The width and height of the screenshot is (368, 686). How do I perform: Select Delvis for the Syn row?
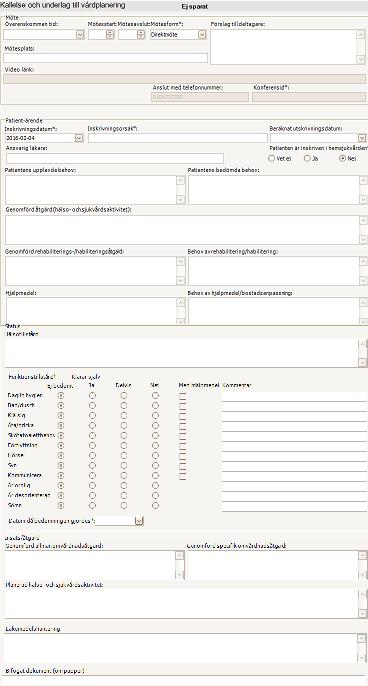[x=124, y=465]
